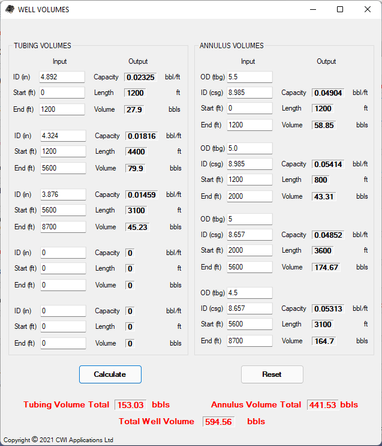Select annulus Volume output 58.85
The image size is (382, 446).
pos(324,125)
